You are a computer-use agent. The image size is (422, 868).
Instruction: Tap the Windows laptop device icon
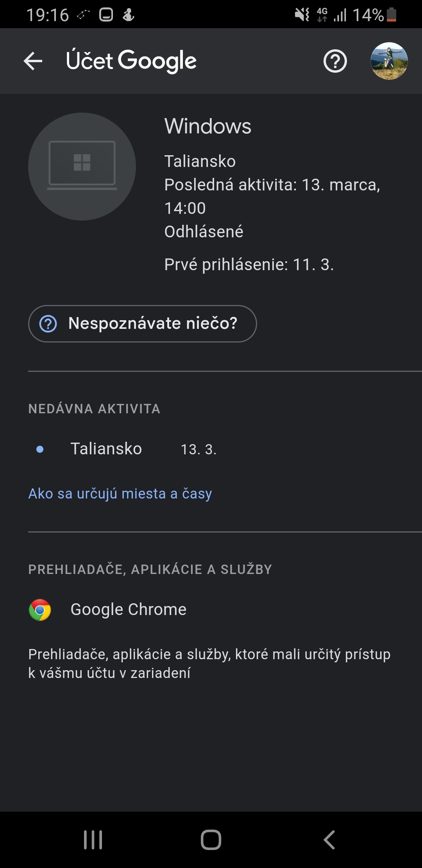(x=82, y=167)
